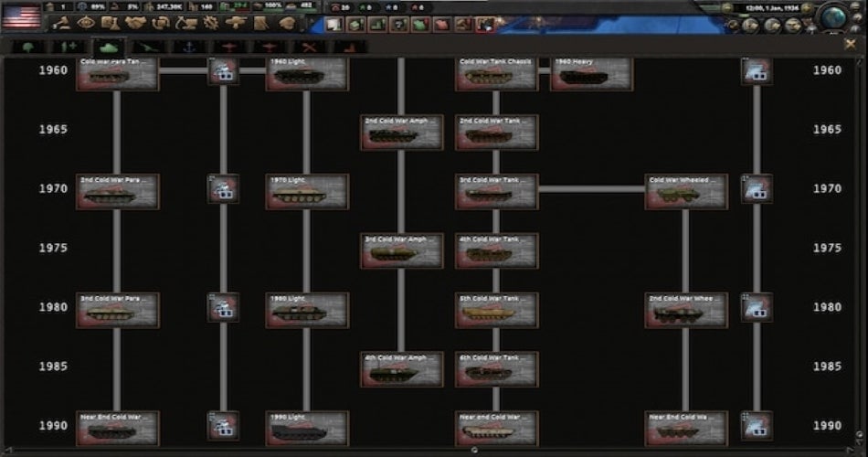Decrease game speed with minus button

click(x=726, y=8)
